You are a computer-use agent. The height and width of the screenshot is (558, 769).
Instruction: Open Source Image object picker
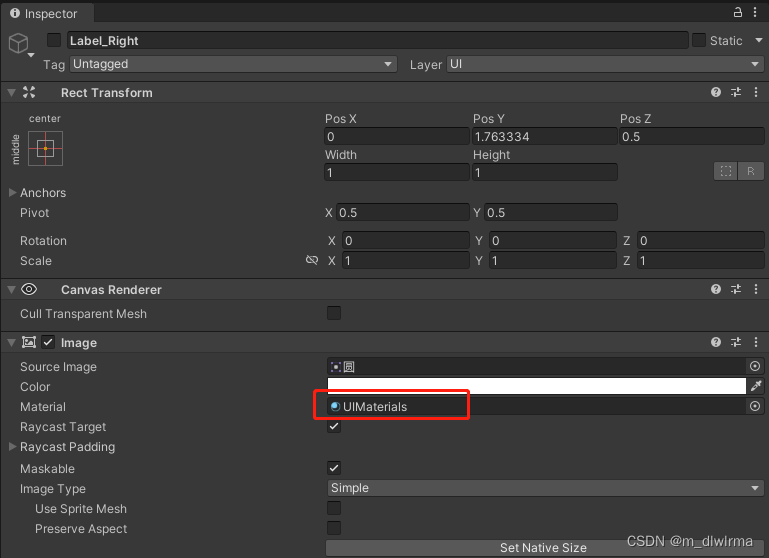pos(755,366)
